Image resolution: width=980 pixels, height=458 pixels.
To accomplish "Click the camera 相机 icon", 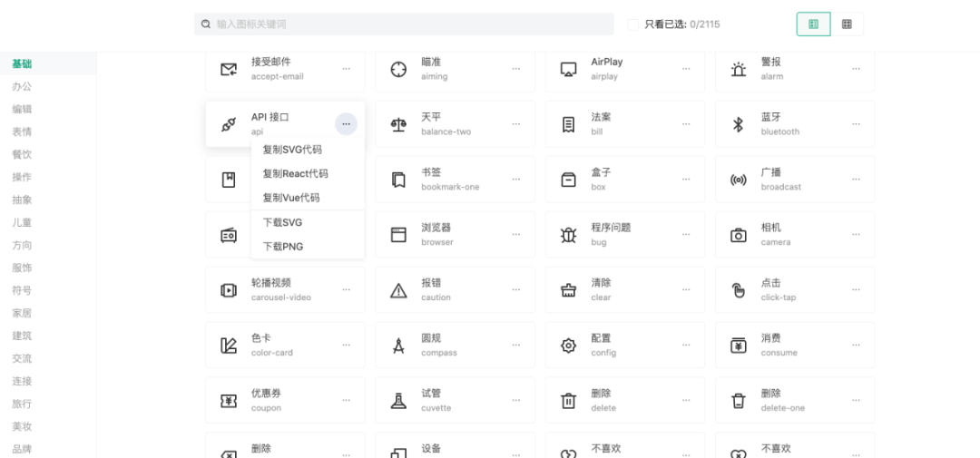I will point(739,235).
